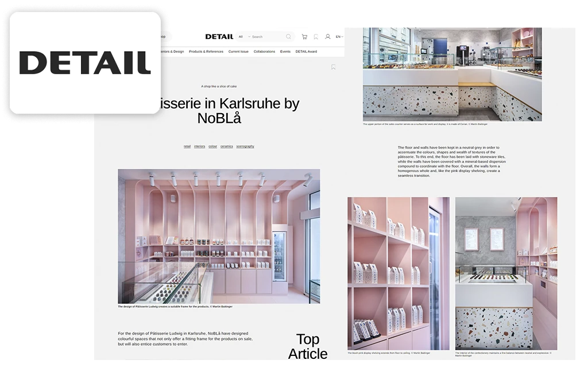Navigate to Events page

[285, 52]
